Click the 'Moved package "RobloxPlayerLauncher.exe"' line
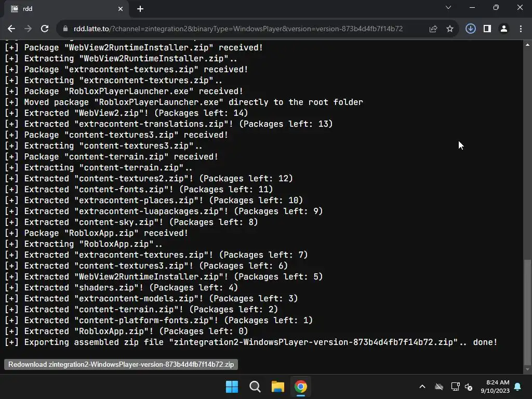Viewport: 532px width, 399px height. [x=183, y=102]
